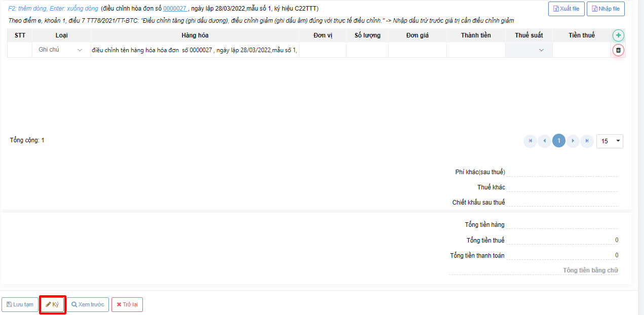644x315 pixels.
Task: Click the Chiết khấu sau thuế field
Action: (562, 202)
